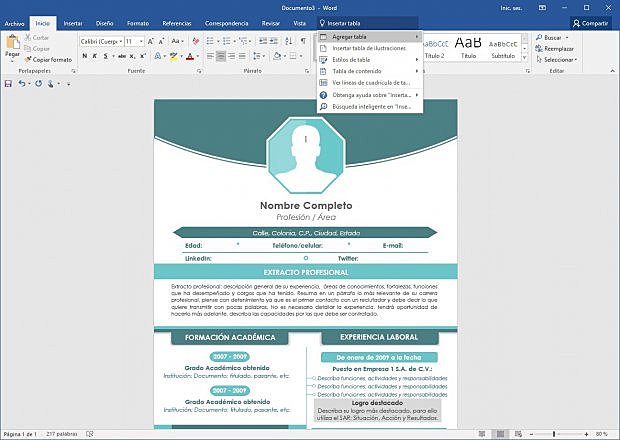Open the change case Aa dropdown

point(177,41)
